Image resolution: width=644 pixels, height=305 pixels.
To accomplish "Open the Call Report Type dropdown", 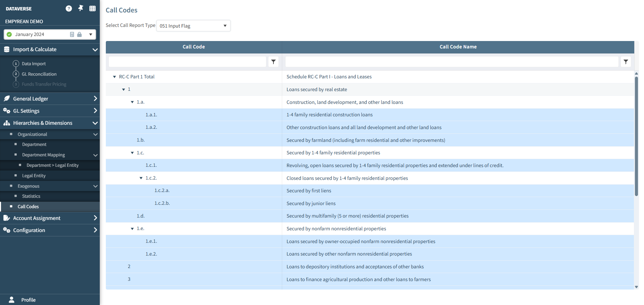I will 194,26.
